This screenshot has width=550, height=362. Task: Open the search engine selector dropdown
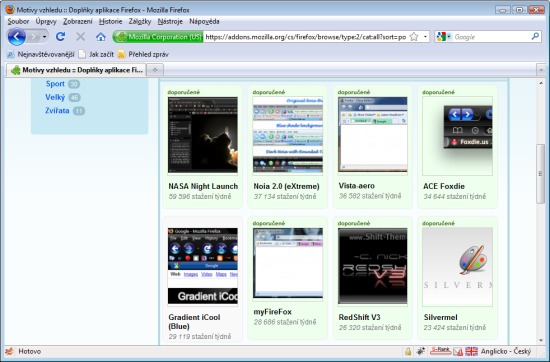[x=444, y=36]
